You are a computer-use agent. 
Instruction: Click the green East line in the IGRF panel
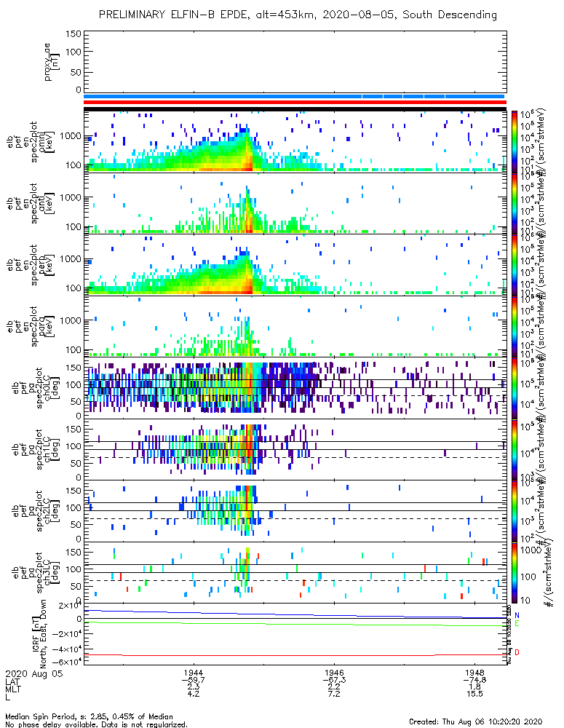tap(295, 624)
